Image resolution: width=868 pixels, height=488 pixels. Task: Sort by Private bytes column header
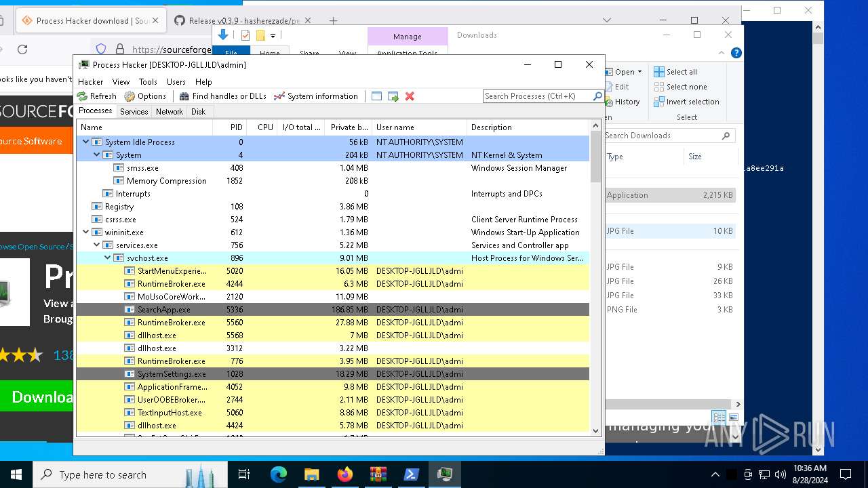coord(349,127)
